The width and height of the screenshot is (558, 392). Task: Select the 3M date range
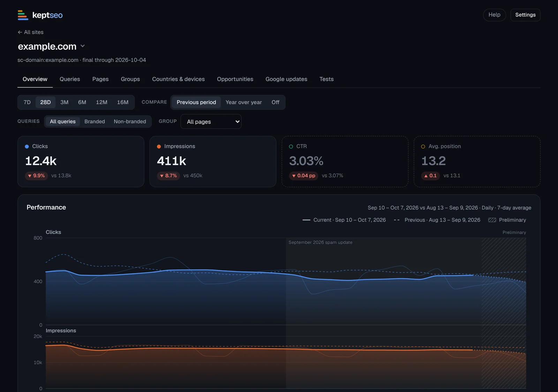(x=64, y=102)
